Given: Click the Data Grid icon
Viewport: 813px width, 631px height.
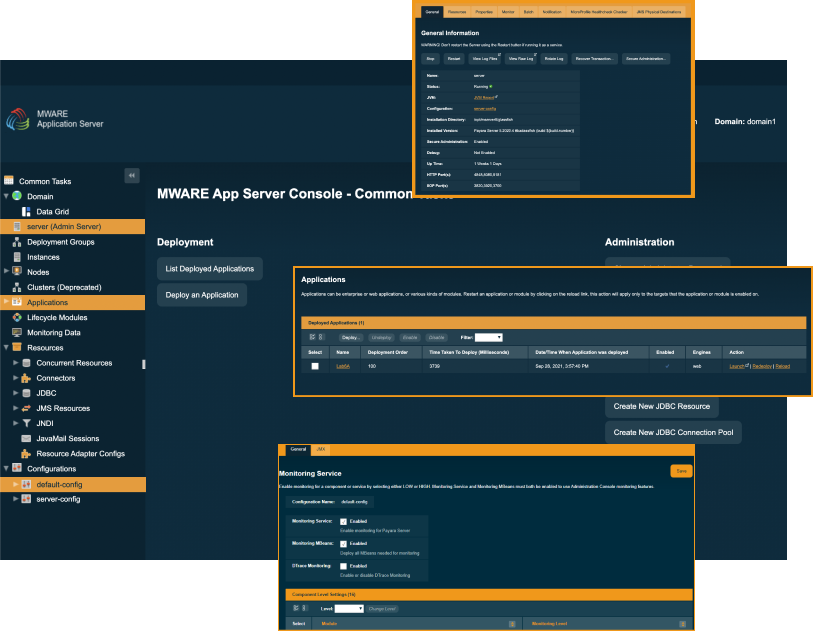Looking at the screenshot, I should coord(26,212).
